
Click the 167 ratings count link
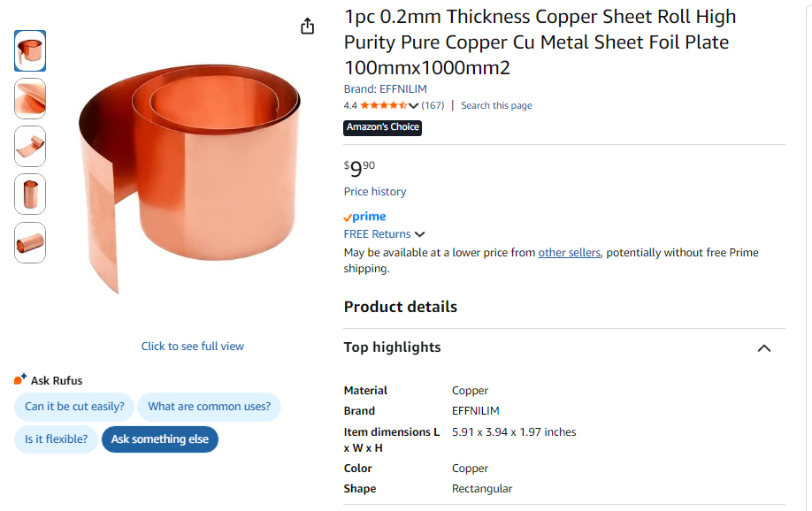click(x=434, y=104)
